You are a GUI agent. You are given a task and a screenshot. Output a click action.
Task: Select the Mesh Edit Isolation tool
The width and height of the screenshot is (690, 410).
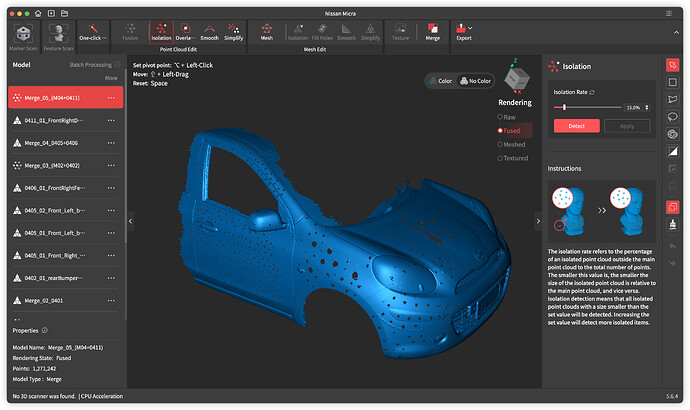(298, 33)
